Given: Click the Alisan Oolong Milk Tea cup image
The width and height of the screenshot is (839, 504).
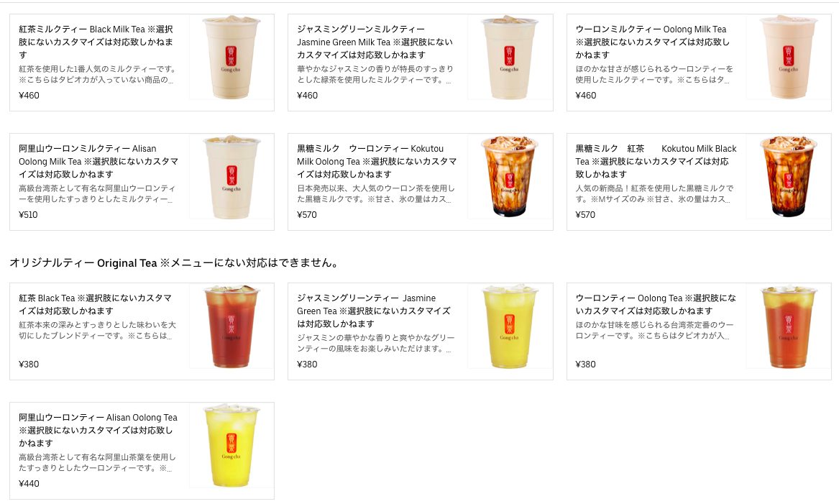Looking at the screenshot, I should (x=231, y=177).
